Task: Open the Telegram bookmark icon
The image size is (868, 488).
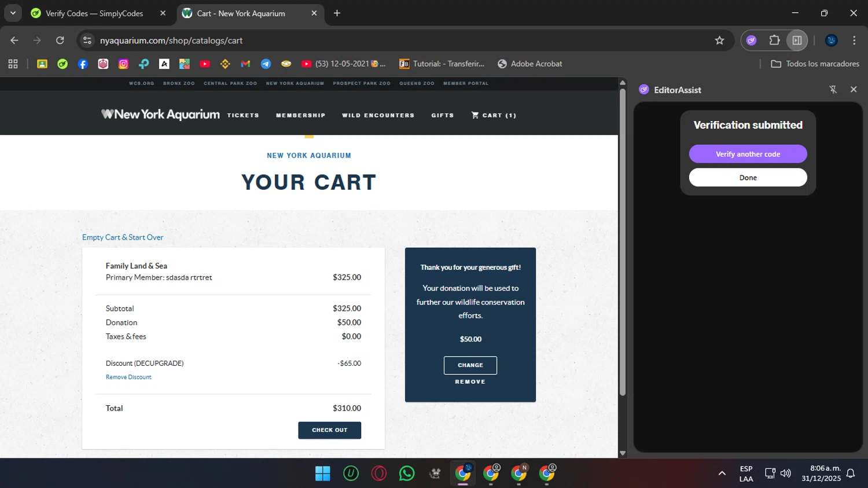Action: pos(266,64)
